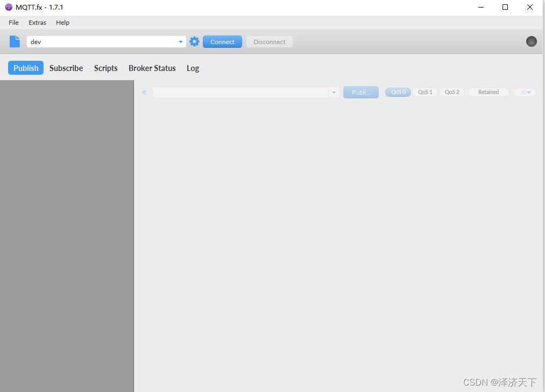This screenshot has height=392, width=545.
Task: Switch to the Scripts tab
Action: [x=105, y=68]
